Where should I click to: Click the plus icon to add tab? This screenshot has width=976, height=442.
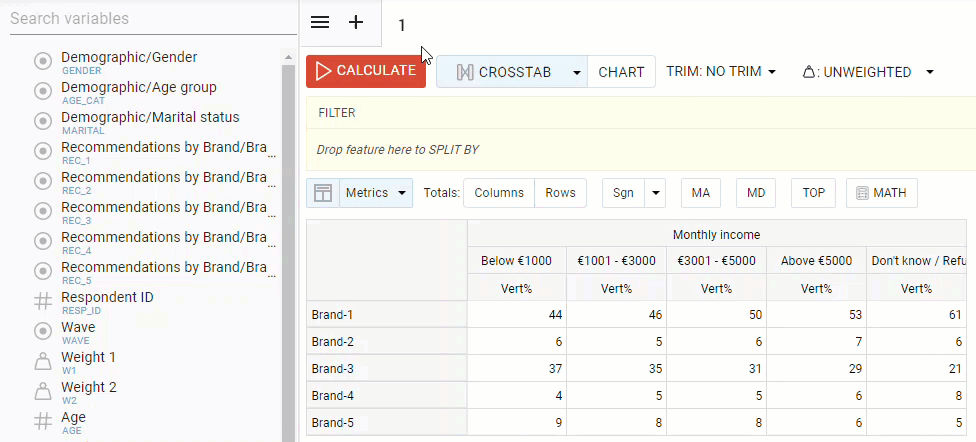pyautogui.click(x=356, y=23)
